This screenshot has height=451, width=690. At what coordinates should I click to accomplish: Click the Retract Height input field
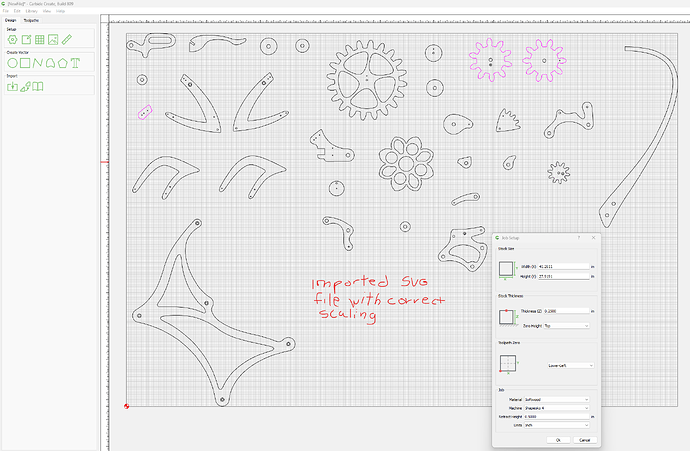pos(556,416)
